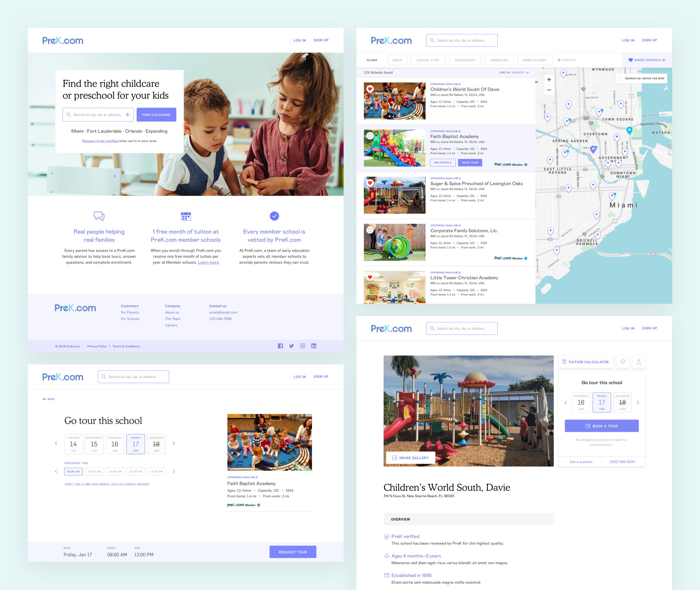Open the LinkedIn footer icon

(x=313, y=346)
